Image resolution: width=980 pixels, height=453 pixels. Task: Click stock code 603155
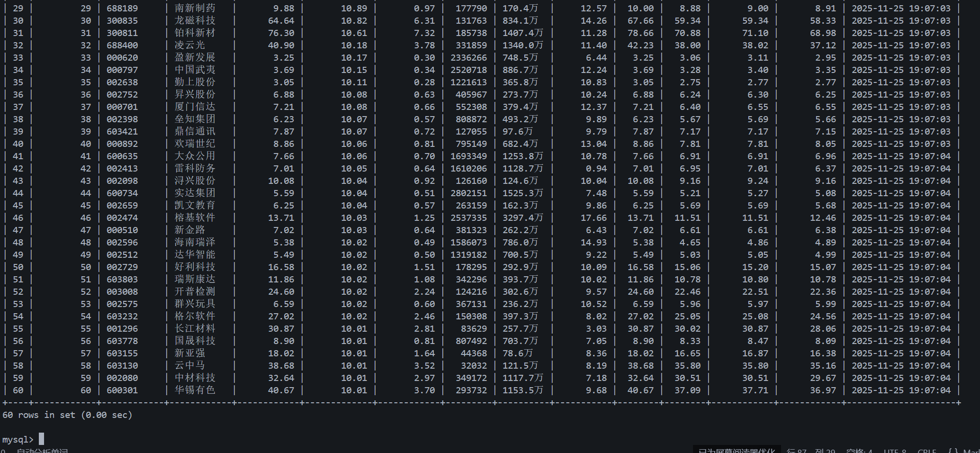[122, 353]
